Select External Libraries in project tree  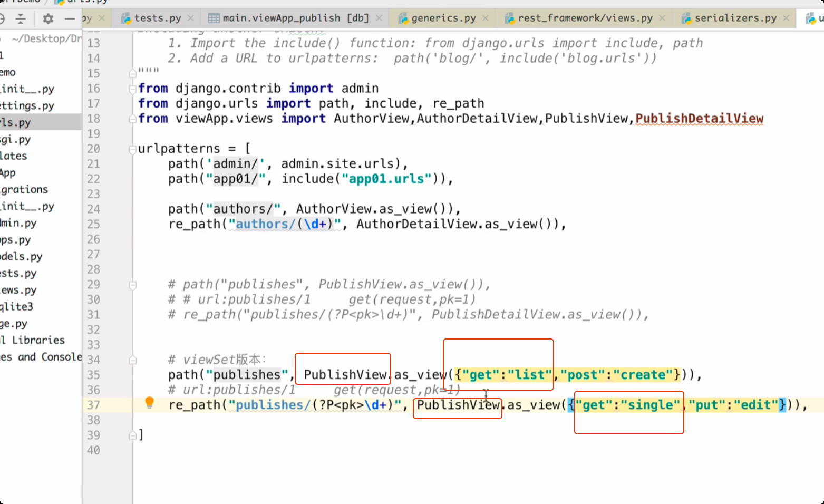point(33,340)
